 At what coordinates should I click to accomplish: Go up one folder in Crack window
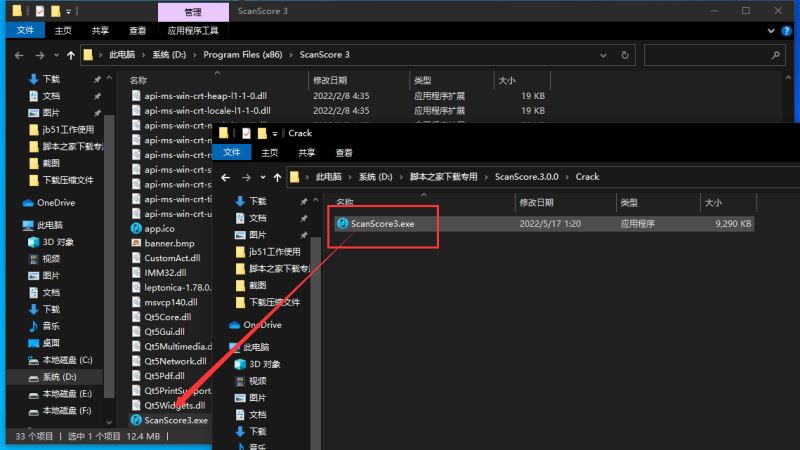pyautogui.click(x=277, y=177)
